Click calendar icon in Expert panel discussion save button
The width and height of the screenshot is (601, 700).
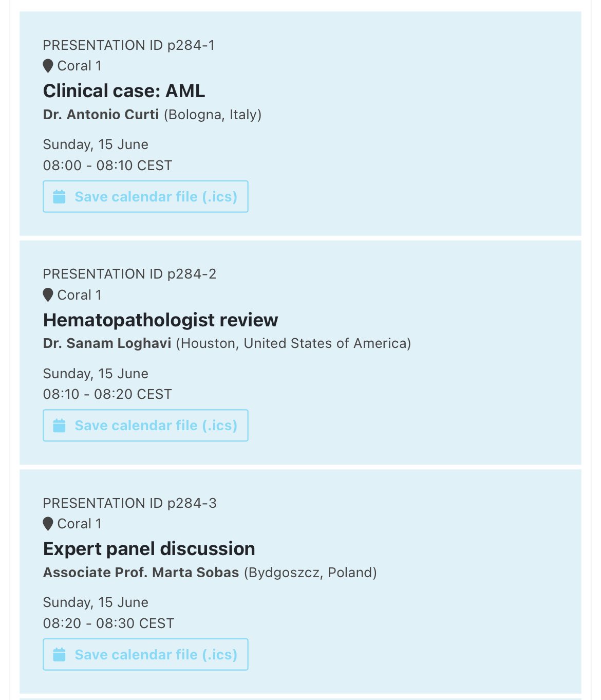(x=60, y=655)
